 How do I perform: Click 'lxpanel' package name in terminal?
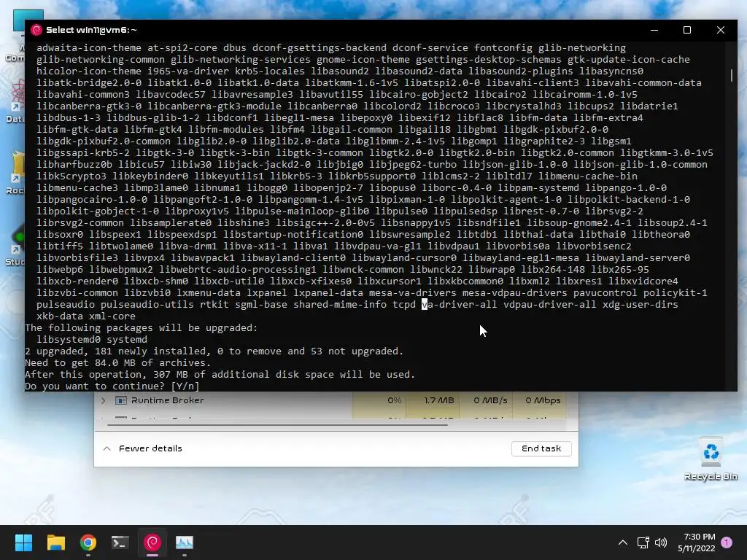(x=267, y=293)
